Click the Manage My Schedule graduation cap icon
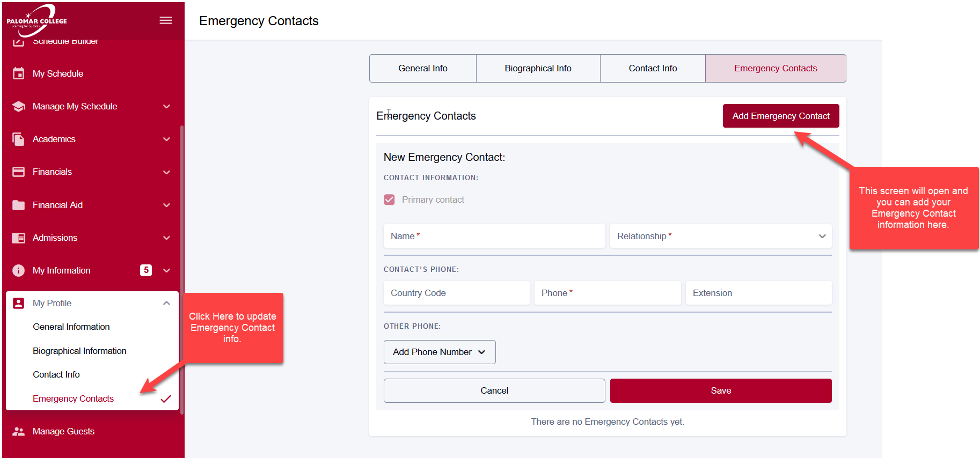Screen dimensions: 980x458 click(x=19, y=106)
